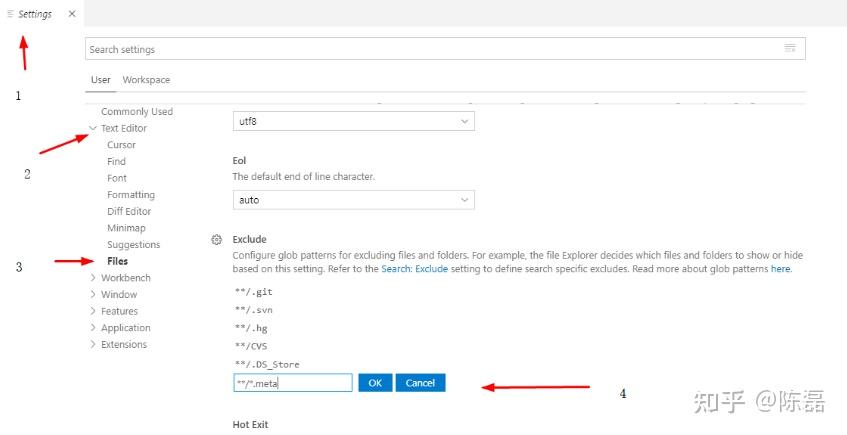Viewport: 847px width, 435px height.
Task: Switch to the Workspace tab
Action: click(146, 80)
